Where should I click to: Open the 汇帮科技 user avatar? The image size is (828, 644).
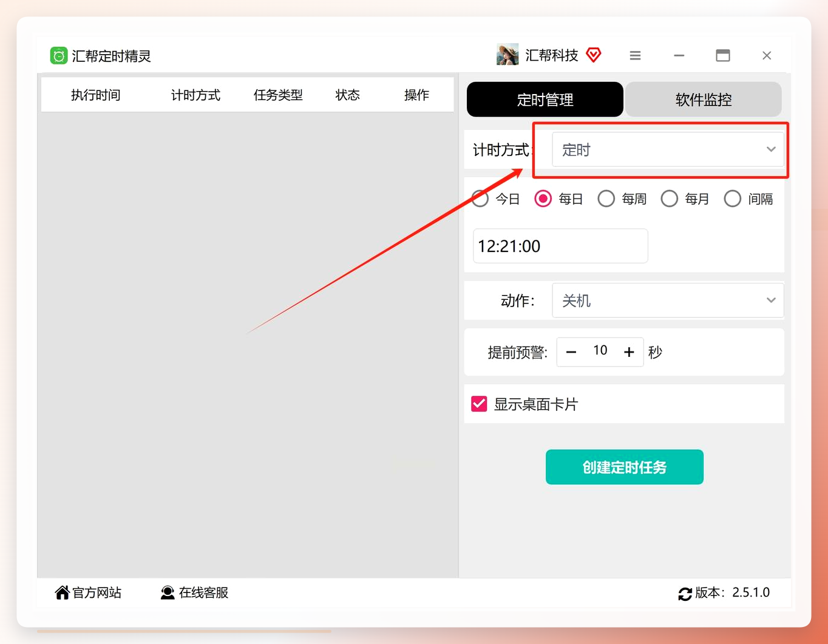[507, 55]
